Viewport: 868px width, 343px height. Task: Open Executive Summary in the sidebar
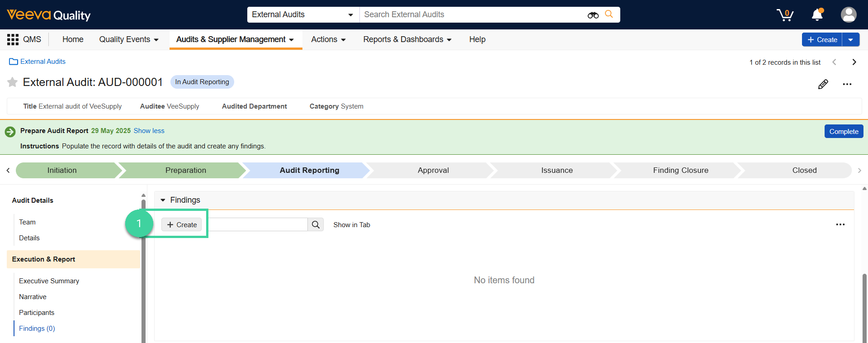click(x=49, y=281)
